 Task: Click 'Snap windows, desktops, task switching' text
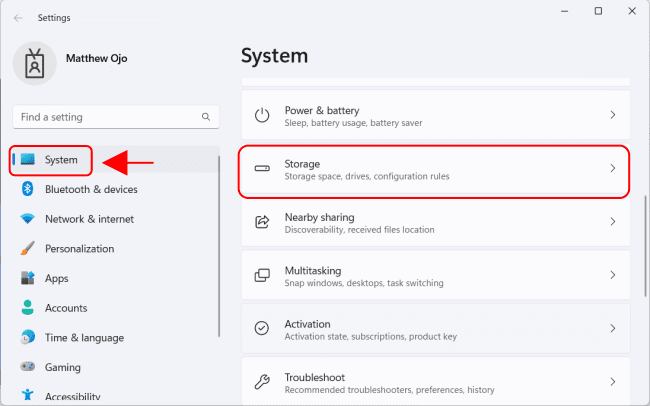pyautogui.click(x=364, y=283)
